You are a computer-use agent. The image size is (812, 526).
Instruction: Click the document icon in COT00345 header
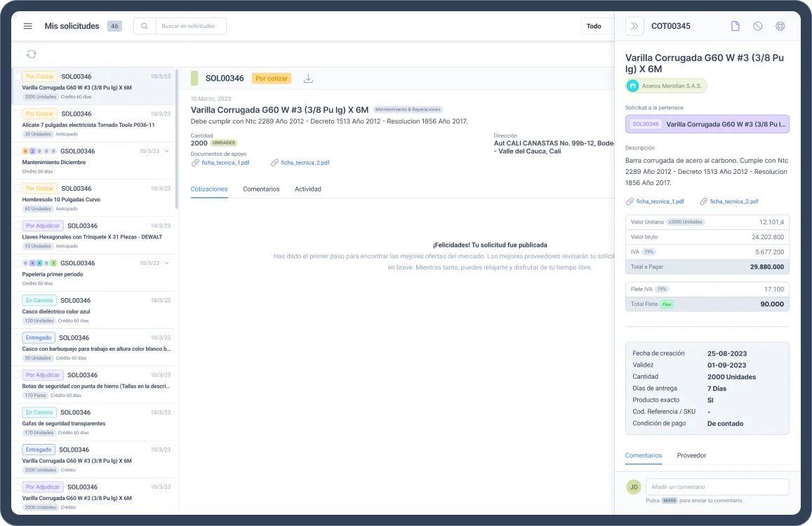coord(736,26)
